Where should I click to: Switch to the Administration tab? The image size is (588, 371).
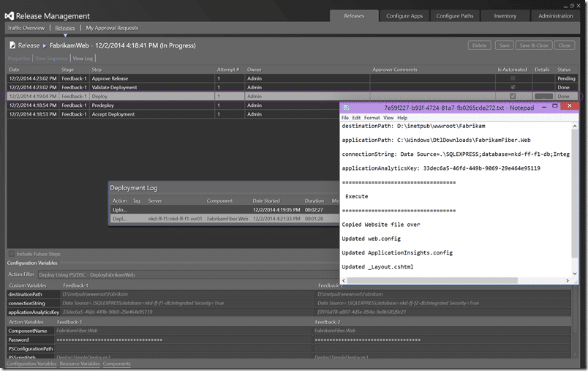555,16
